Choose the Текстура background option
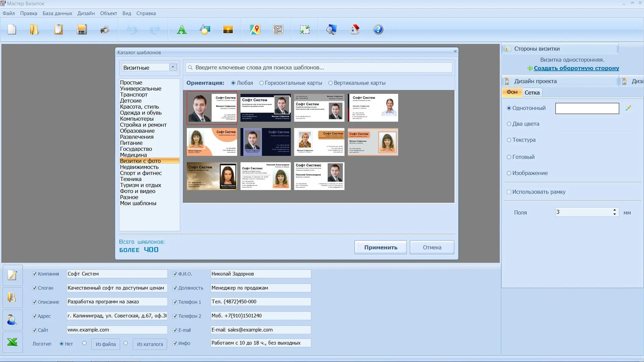The image size is (644, 362). [x=509, y=140]
